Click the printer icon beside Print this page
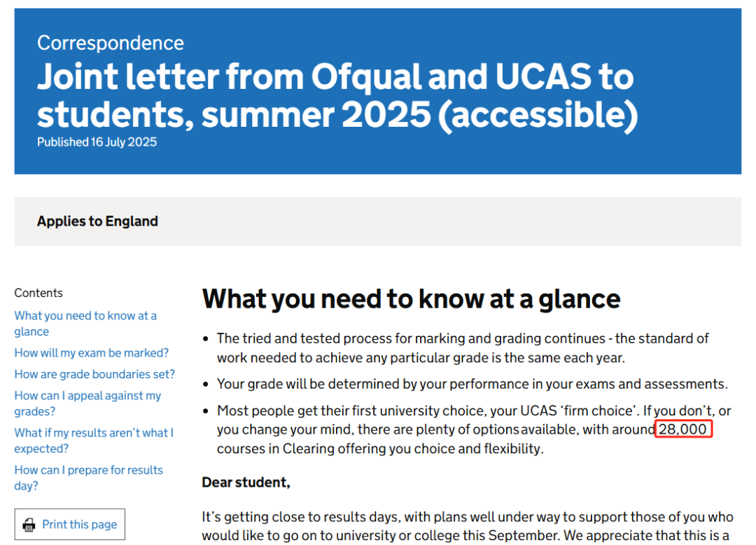 (x=29, y=525)
